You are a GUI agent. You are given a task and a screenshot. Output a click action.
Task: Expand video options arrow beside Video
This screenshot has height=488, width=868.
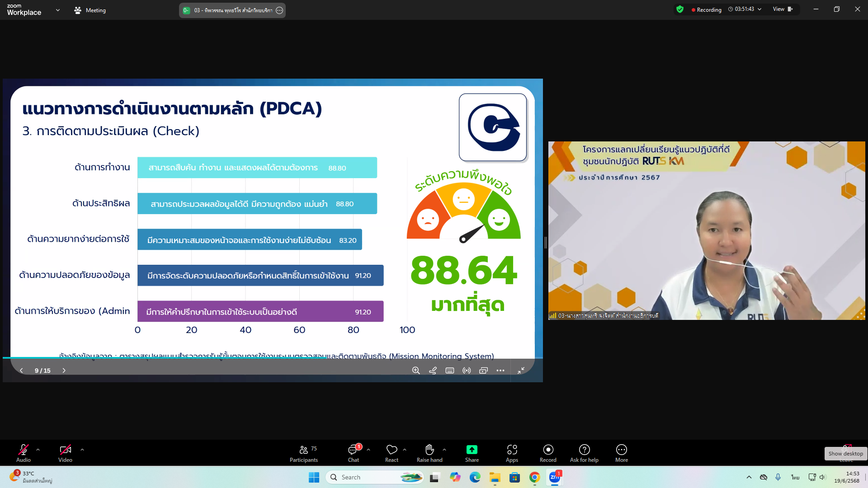82,450
